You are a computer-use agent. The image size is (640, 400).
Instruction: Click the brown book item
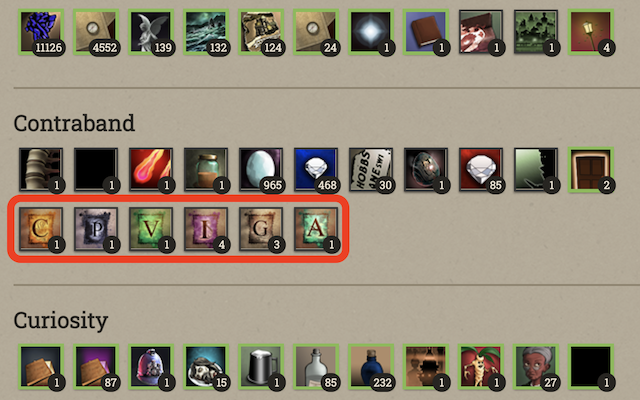(x=425, y=32)
